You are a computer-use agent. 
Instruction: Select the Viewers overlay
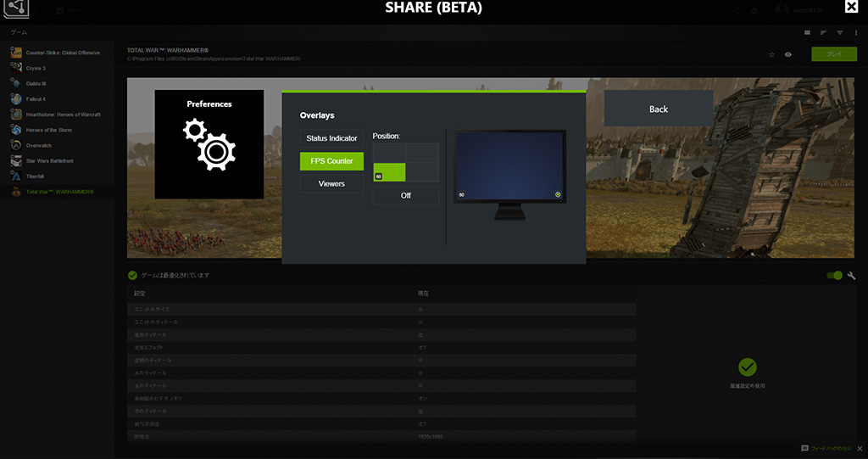click(331, 183)
